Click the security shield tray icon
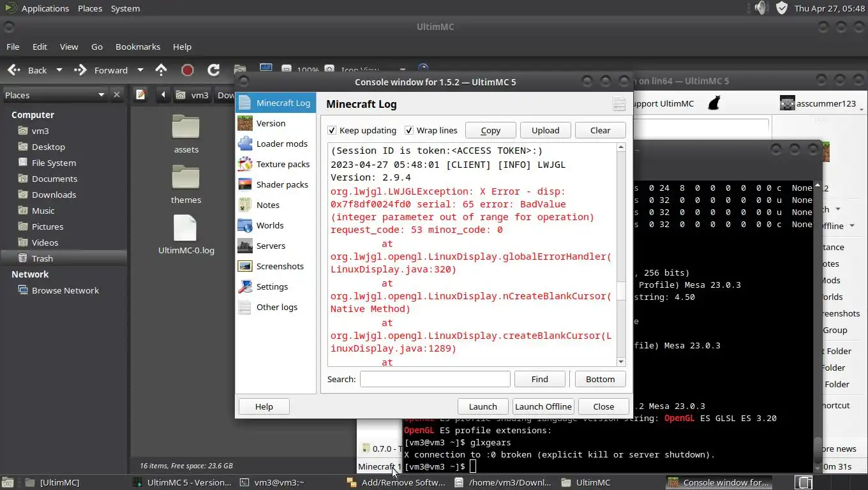The height and width of the screenshot is (490, 868). 782,8
